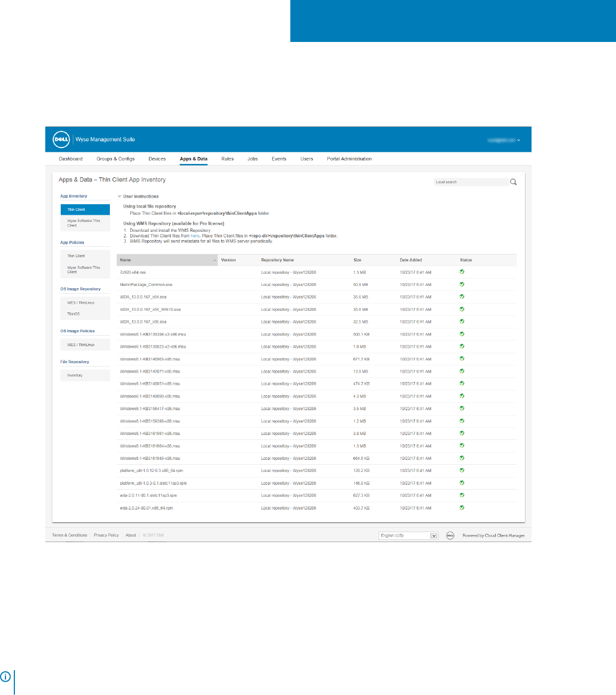Click file name wda-2.0.24-00.01.x86_64.rpm
The height and width of the screenshot is (695, 616).
coord(147,508)
